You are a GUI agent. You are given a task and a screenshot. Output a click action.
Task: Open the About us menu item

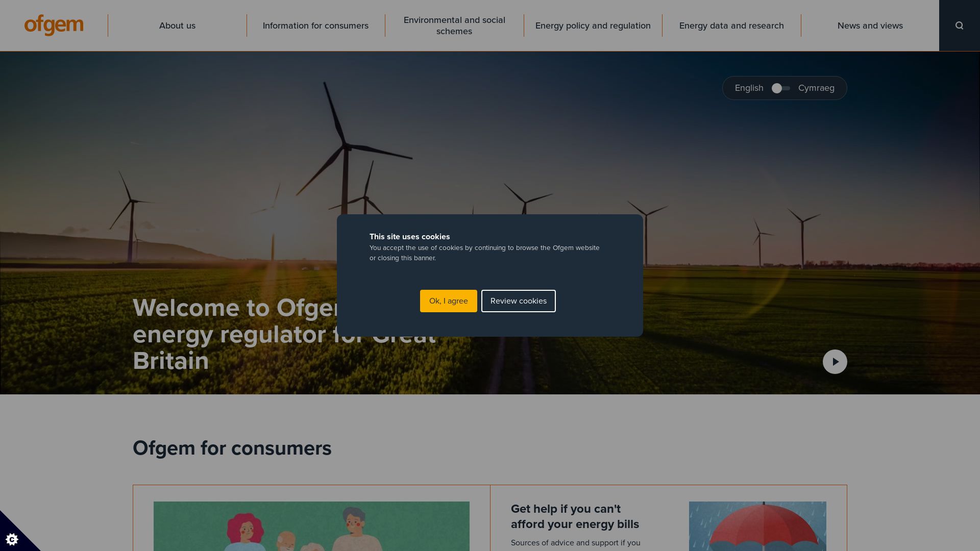tap(177, 26)
